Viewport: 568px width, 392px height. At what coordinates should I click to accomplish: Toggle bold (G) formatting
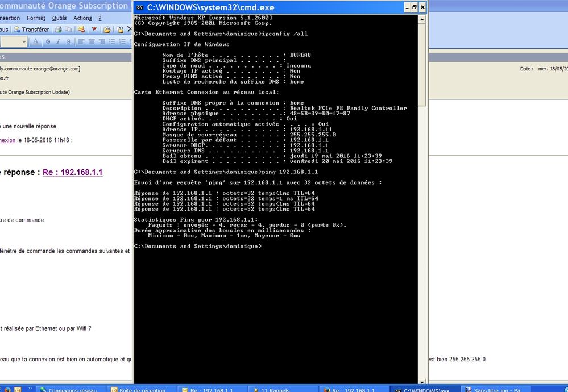48,41
